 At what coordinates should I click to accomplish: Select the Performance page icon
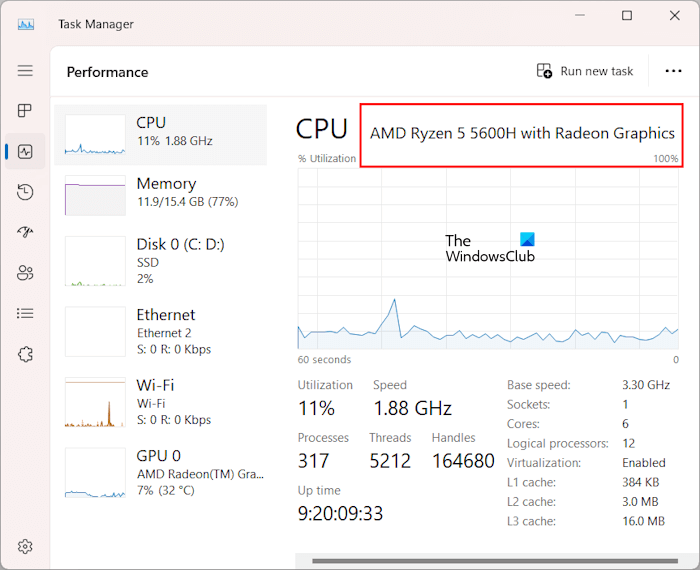pos(25,152)
